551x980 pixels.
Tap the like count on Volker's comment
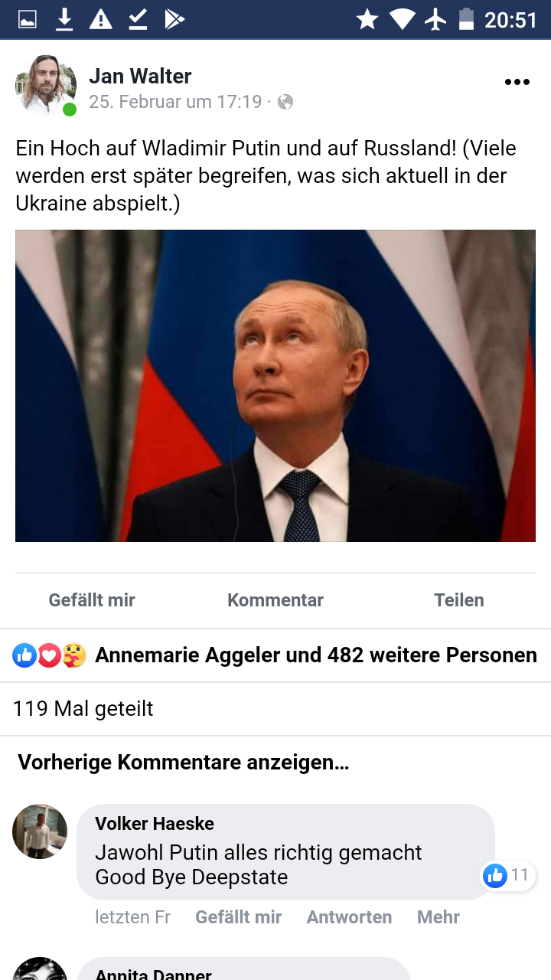[509, 875]
